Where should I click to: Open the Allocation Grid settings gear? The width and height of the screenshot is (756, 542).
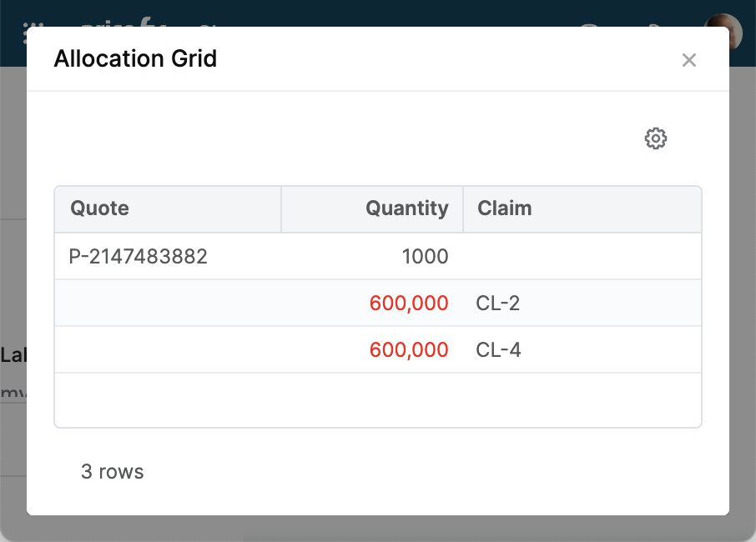click(656, 138)
